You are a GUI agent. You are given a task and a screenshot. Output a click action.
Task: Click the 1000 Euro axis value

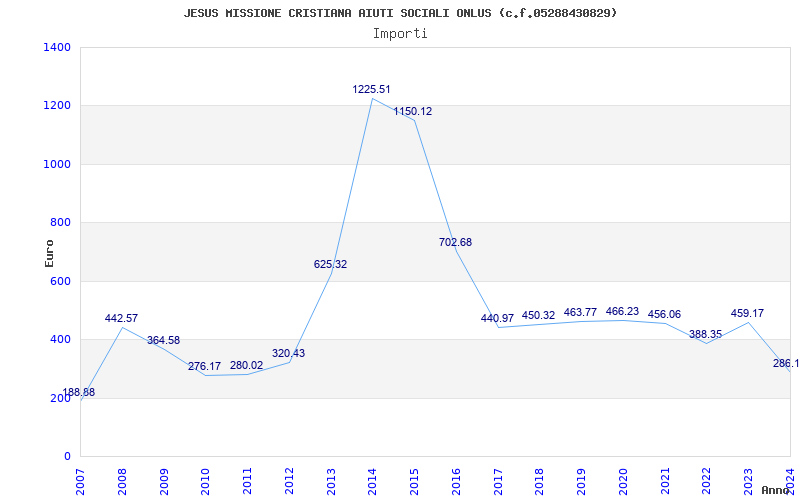(57, 164)
